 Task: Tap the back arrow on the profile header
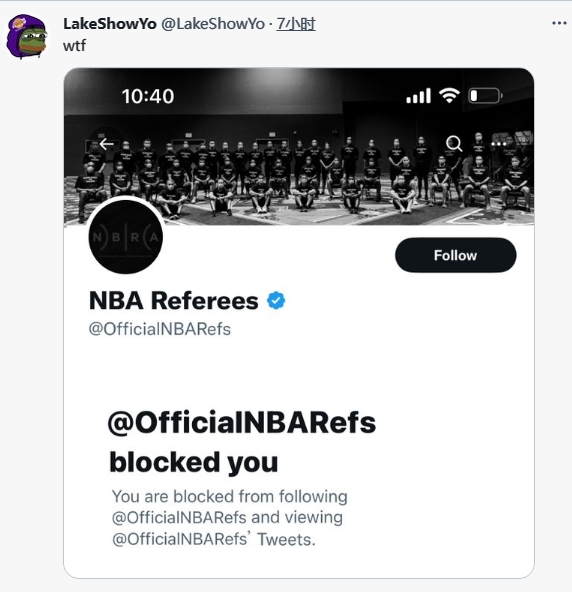[106, 144]
